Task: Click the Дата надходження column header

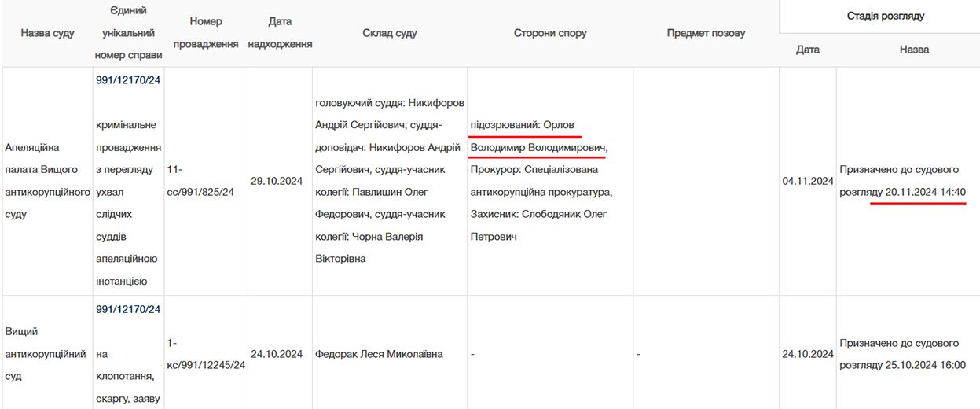Action: pos(280,33)
